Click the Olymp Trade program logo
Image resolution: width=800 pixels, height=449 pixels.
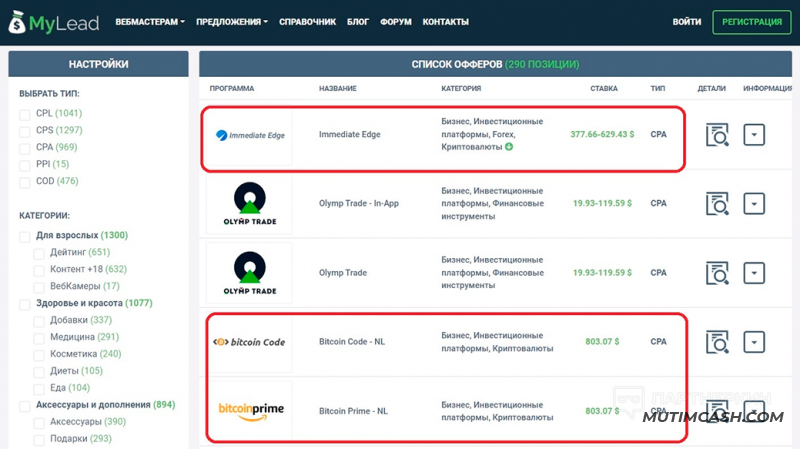click(x=249, y=273)
